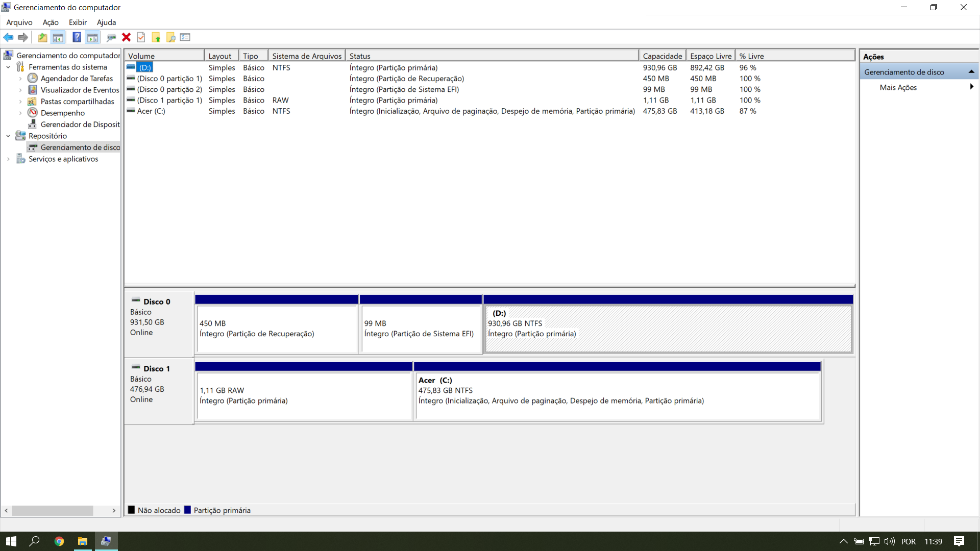Select the (Disco 0 partição 1) row
980x551 pixels.
489,79
